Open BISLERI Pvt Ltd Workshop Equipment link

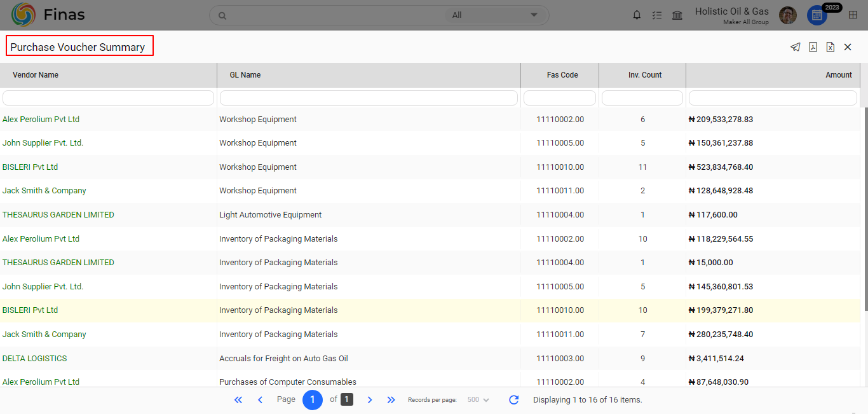pyautogui.click(x=30, y=167)
